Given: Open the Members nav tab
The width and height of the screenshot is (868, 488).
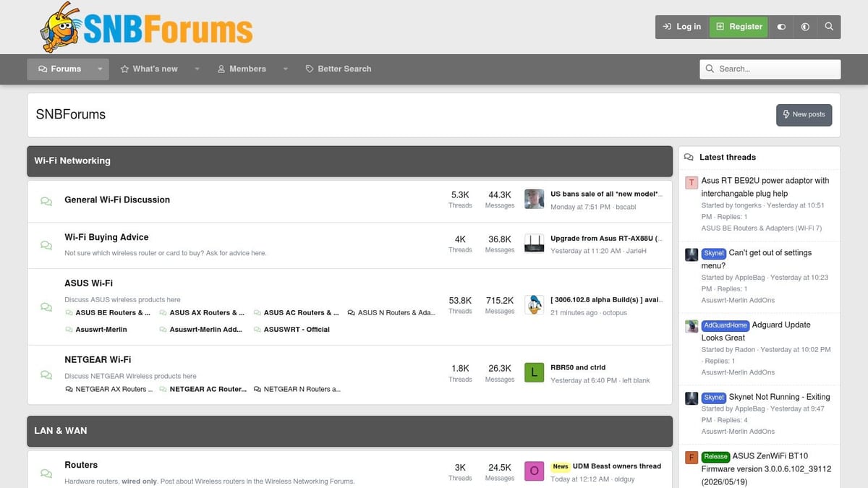Looking at the screenshot, I should click(x=242, y=69).
